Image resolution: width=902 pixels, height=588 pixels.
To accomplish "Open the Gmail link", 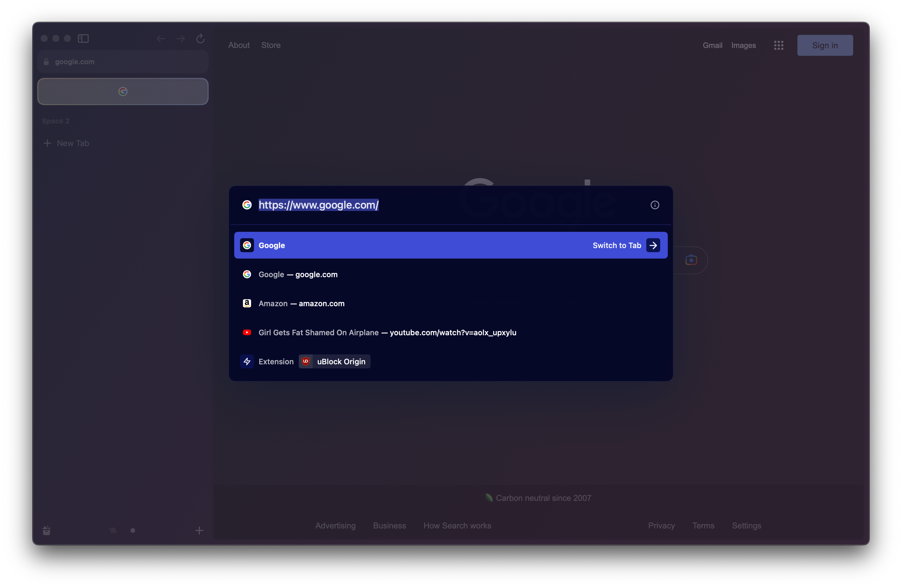I will tap(712, 45).
